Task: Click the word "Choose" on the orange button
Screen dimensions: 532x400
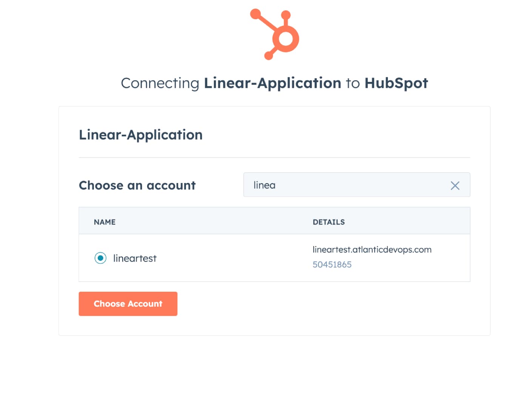Action: click(109, 304)
